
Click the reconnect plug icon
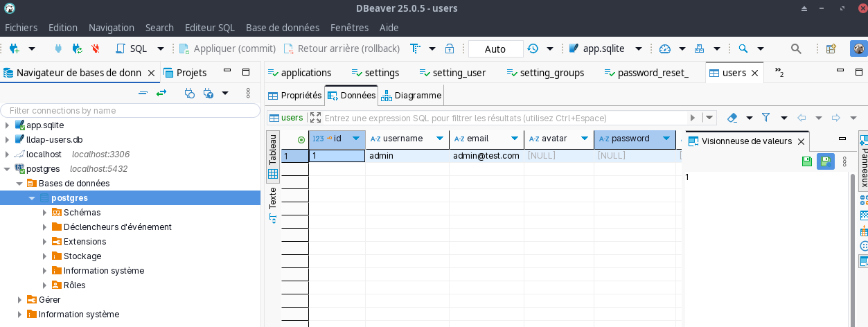pyautogui.click(x=78, y=48)
